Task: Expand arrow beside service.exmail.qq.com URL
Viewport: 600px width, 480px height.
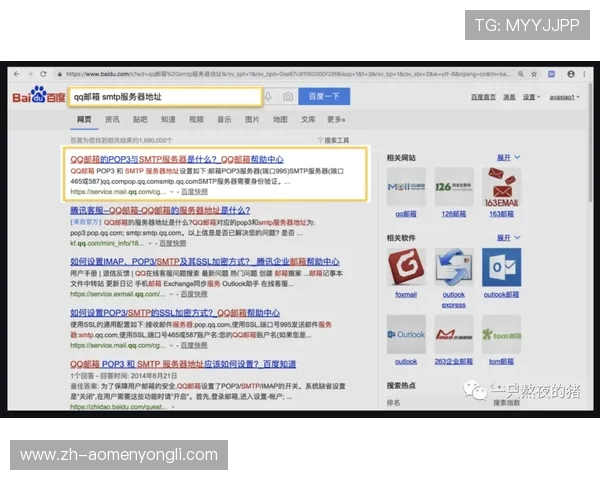Action: coord(171,294)
